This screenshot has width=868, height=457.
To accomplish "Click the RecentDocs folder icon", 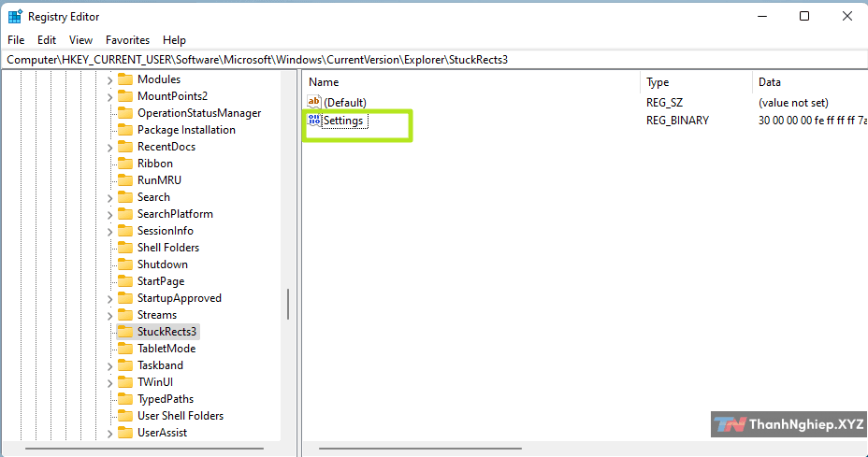I will coord(125,146).
